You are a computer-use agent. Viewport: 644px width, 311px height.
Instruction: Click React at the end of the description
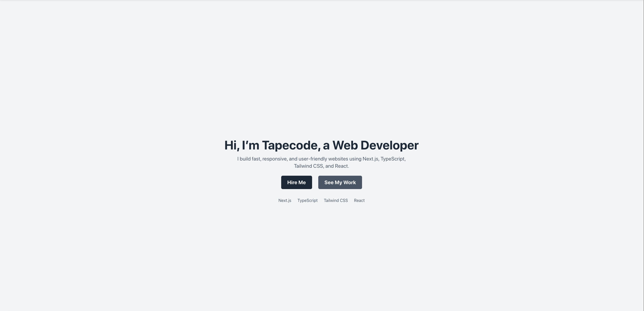point(342,166)
